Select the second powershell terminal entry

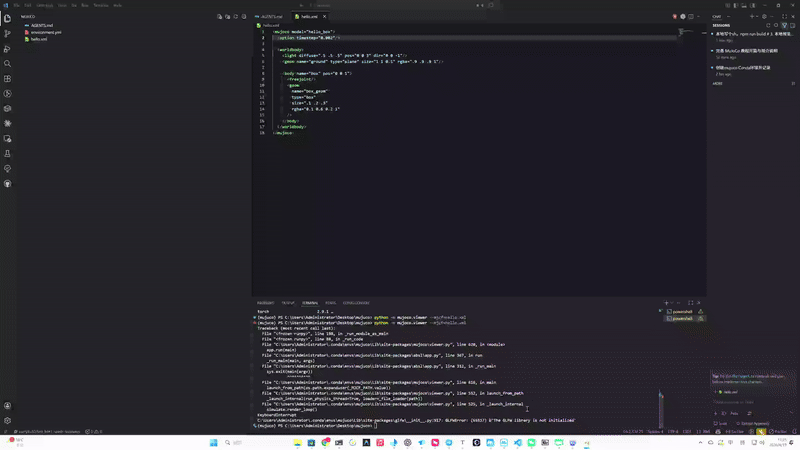(x=682, y=319)
